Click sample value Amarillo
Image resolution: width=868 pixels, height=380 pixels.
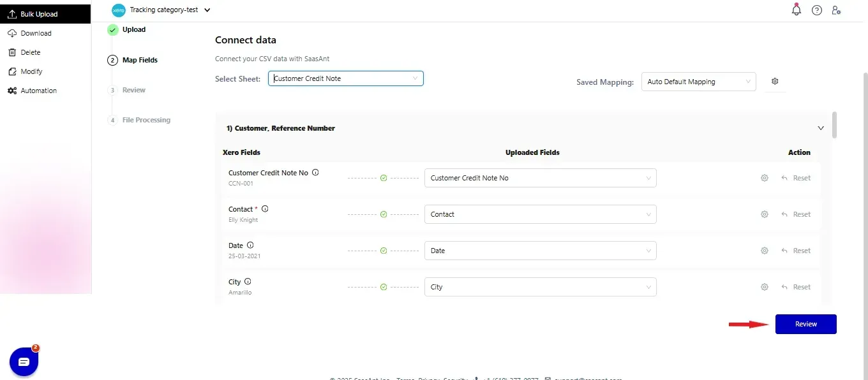click(240, 293)
